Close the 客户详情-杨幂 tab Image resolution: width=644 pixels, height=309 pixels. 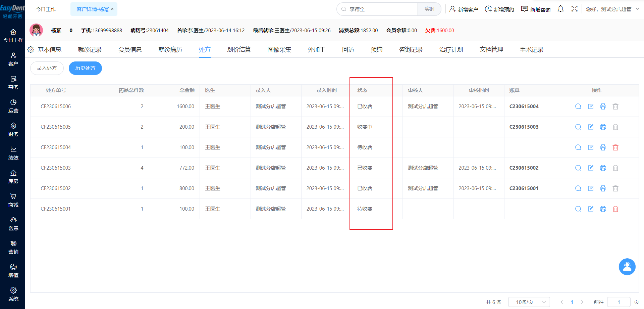pos(112,9)
